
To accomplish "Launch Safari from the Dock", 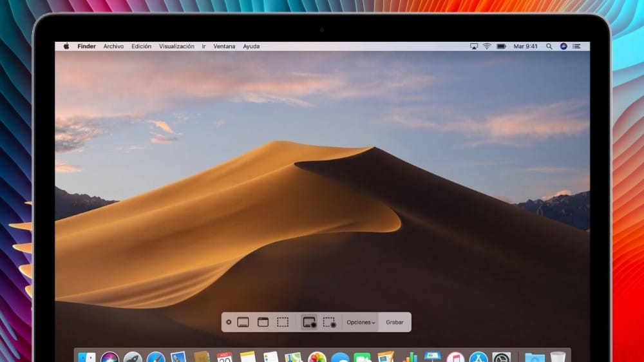I will click(156, 357).
